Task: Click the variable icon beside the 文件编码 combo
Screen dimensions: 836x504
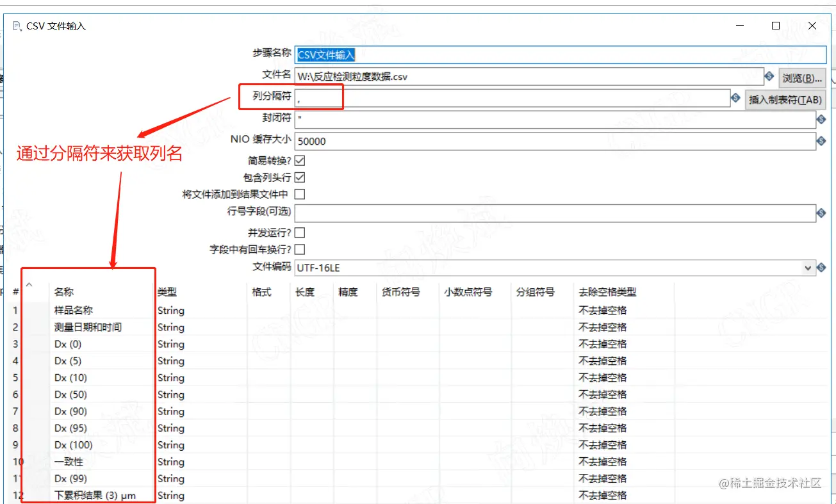Action: 821,267
